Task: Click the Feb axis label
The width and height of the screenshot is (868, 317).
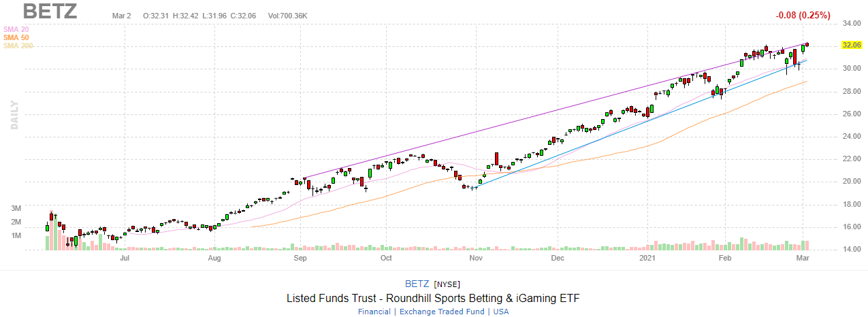Action: click(725, 258)
